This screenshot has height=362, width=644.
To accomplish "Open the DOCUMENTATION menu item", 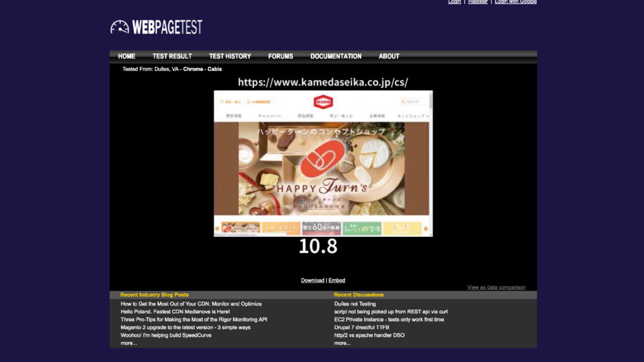I will (336, 56).
